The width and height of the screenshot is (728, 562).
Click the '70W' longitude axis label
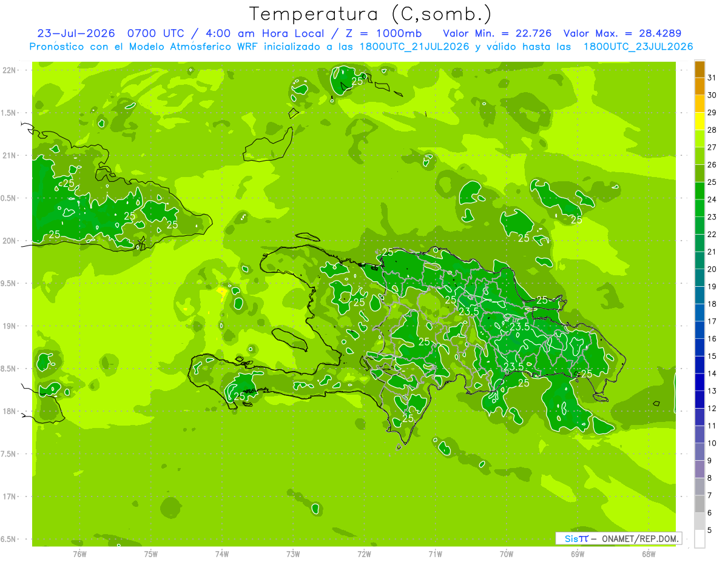tap(506, 554)
